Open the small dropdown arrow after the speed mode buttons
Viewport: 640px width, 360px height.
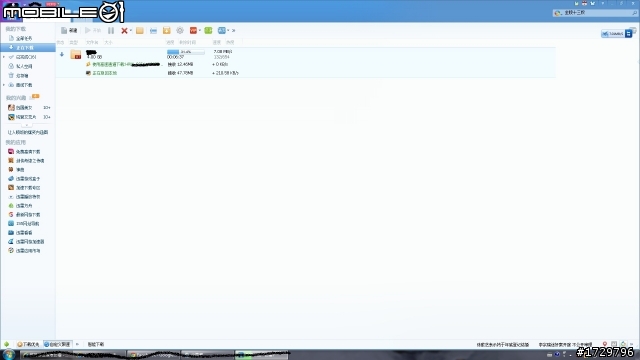tap(77, 344)
